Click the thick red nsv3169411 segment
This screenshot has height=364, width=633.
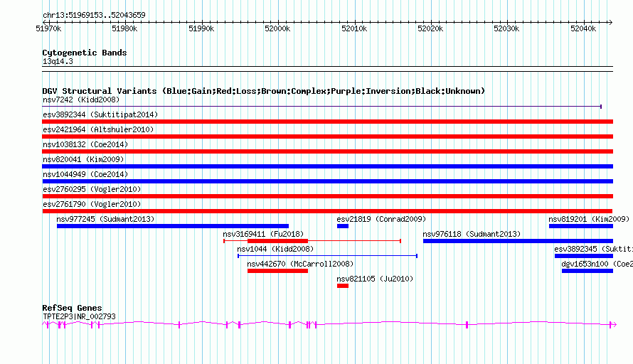point(278,241)
